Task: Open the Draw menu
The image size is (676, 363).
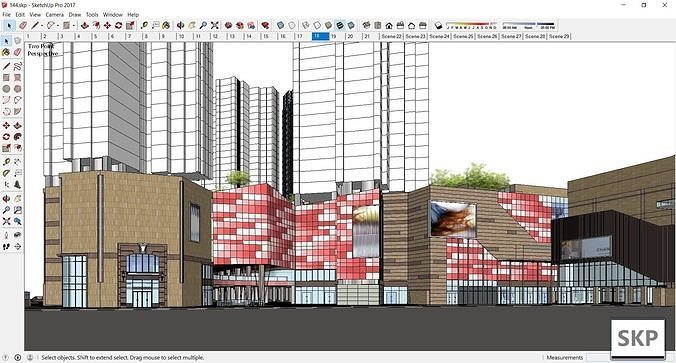Action: (x=75, y=14)
